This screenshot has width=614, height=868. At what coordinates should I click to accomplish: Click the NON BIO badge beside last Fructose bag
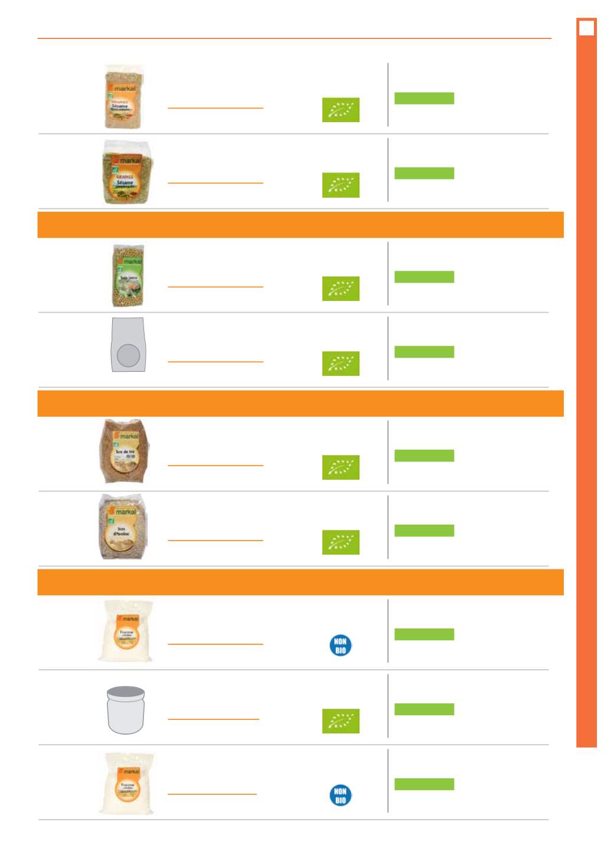point(340,795)
